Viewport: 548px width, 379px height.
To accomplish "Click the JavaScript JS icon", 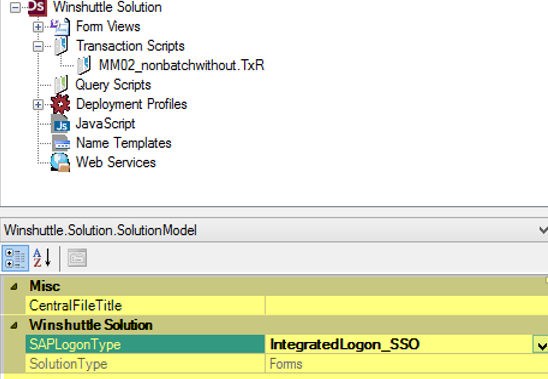I will (x=60, y=124).
